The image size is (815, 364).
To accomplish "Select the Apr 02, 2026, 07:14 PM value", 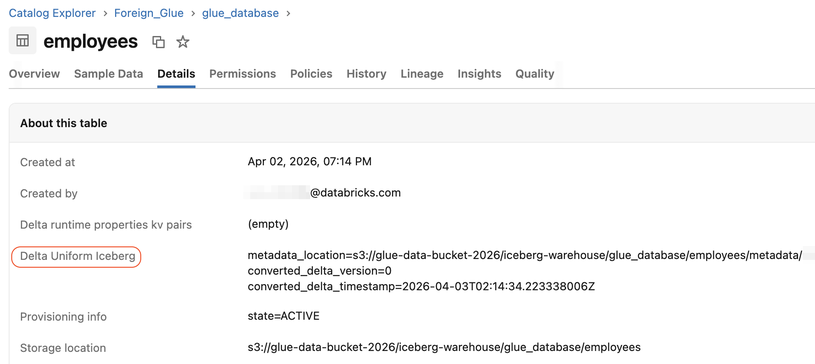I will point(310,162).
